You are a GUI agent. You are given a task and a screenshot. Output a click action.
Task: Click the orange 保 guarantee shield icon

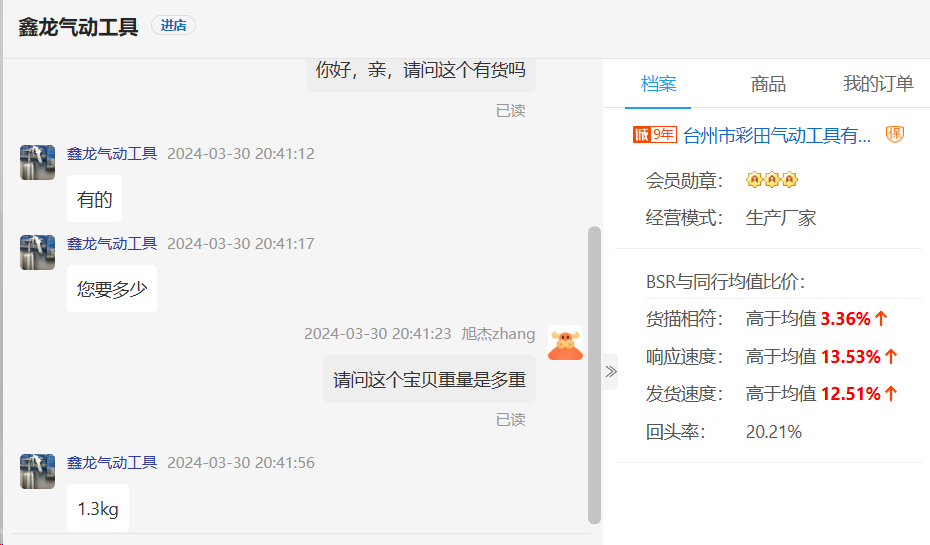click(x=894, y=135)
